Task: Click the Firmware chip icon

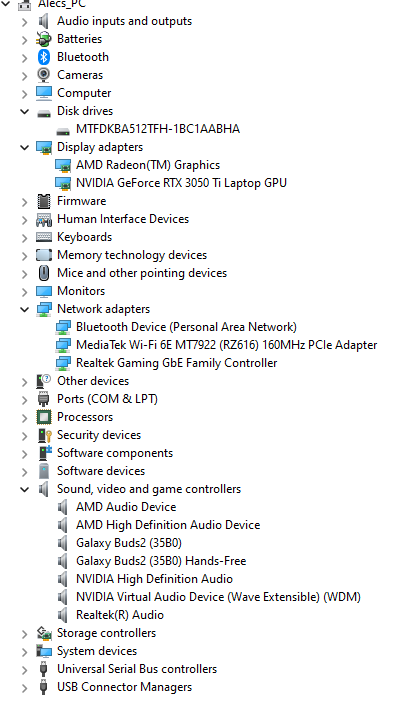Action: [x=43, y=202]
